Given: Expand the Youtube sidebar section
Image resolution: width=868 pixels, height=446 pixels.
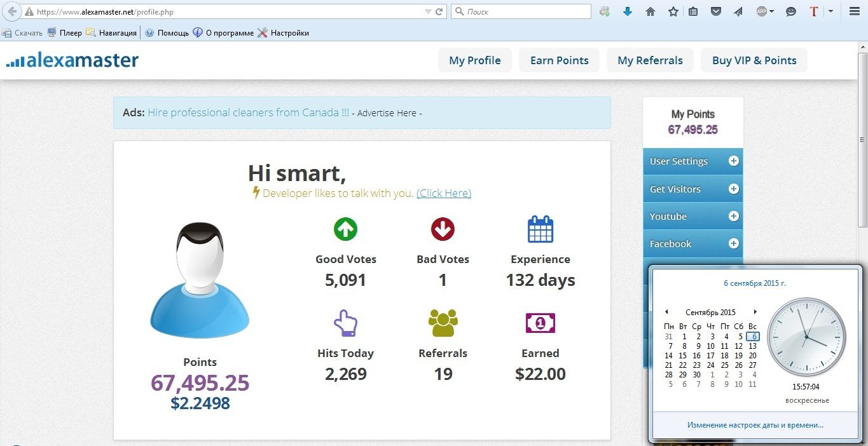Looking at the screenshot, I should 733,216.
